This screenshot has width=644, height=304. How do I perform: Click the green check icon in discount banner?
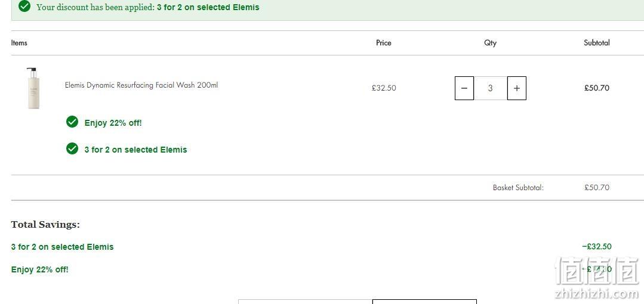click(24, 7)
